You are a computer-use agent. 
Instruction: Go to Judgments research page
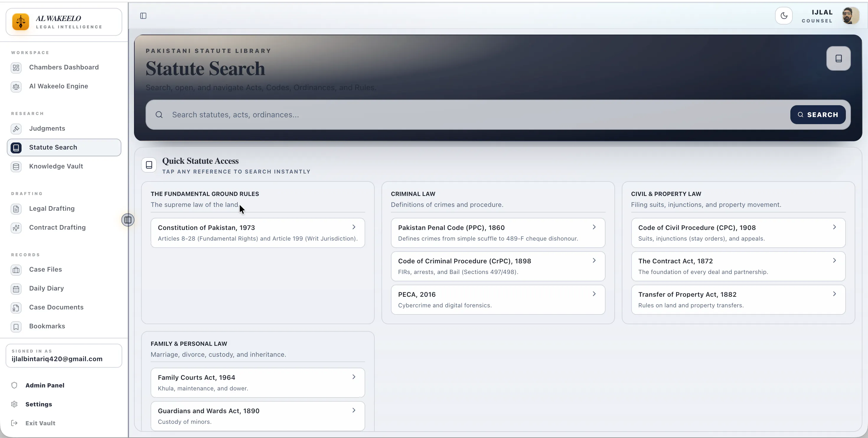64,129
